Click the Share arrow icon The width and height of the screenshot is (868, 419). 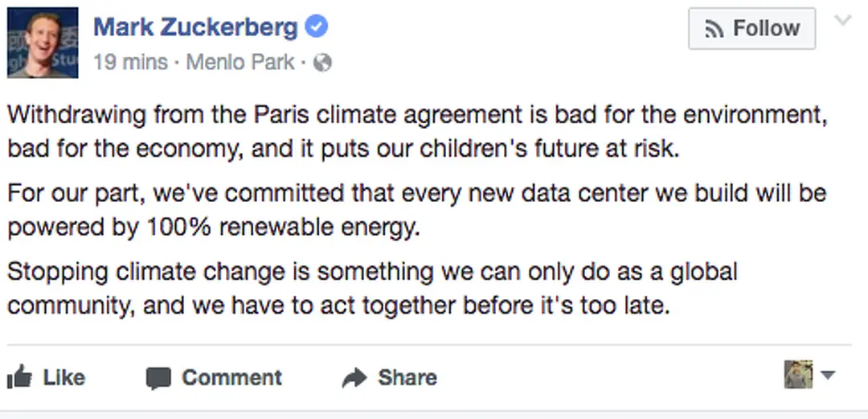[x=354, y=378]
